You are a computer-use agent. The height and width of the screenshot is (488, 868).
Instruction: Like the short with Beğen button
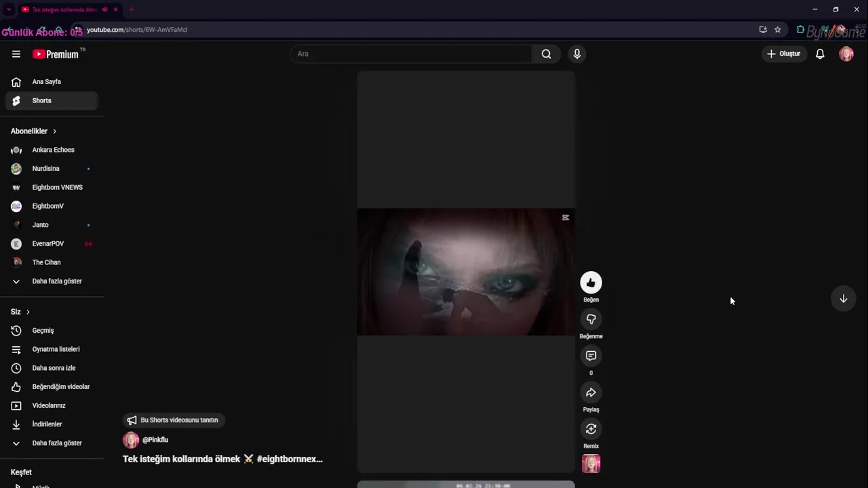(591, 283)
